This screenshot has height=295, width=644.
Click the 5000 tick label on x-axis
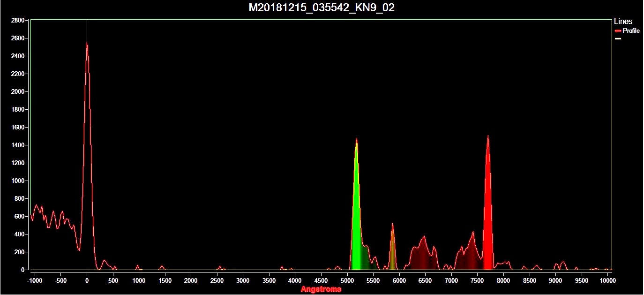(347, 280)
